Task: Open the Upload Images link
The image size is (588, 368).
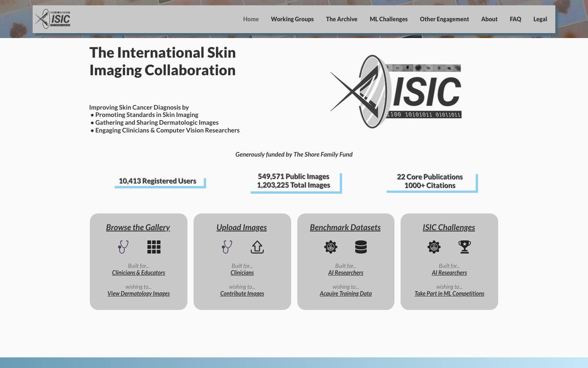Action: 242,227
